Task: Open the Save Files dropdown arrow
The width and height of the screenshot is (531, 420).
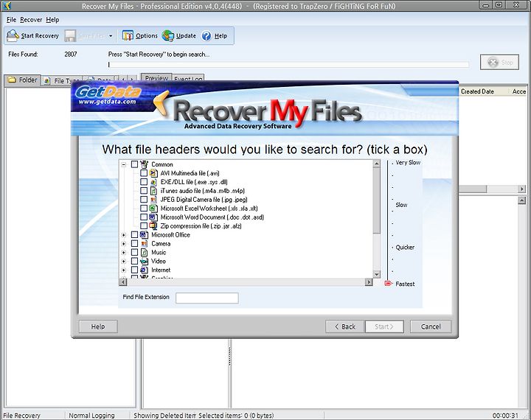Action: point(111,35)
